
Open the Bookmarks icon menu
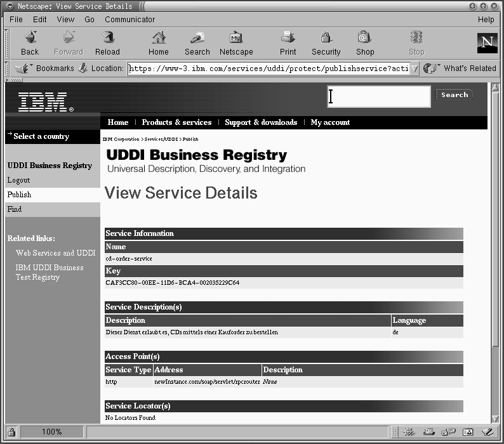(22, 68)
